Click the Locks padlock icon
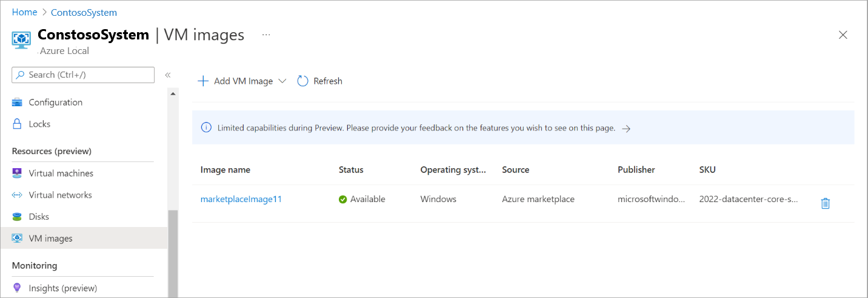Image resolution: width=868 pixels, height=298 pixels. tap(17, 124)
